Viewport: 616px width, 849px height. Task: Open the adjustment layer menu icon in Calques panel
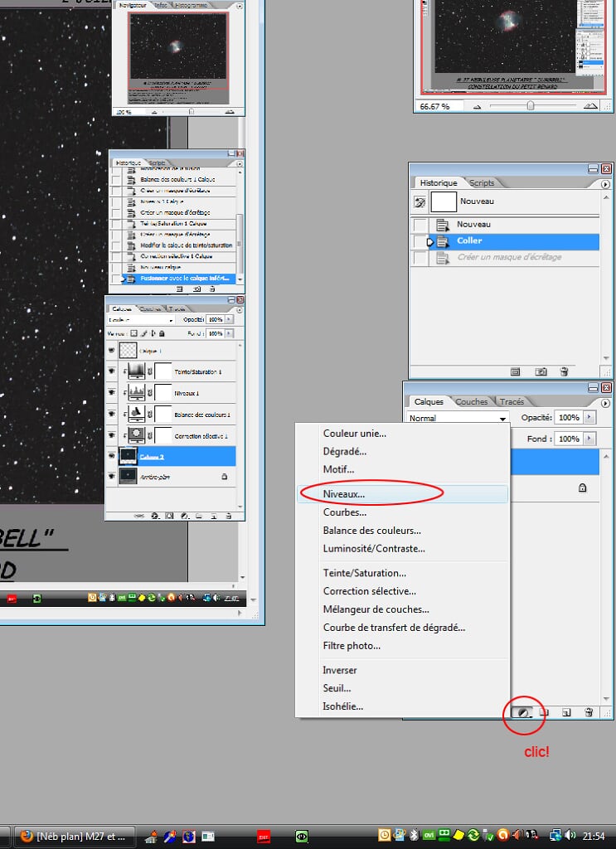[x=523, y=712]
